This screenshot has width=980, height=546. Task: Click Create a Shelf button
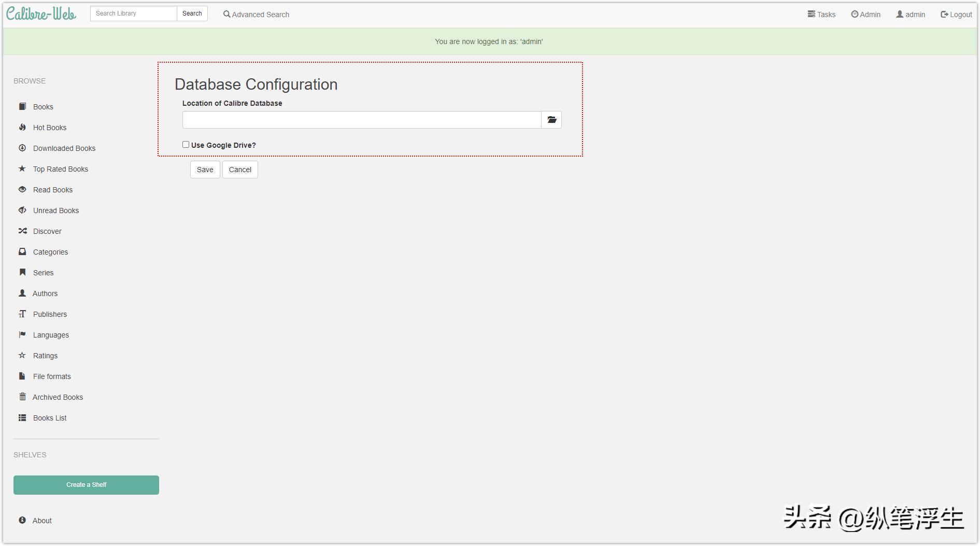click(x=86, y=485)
